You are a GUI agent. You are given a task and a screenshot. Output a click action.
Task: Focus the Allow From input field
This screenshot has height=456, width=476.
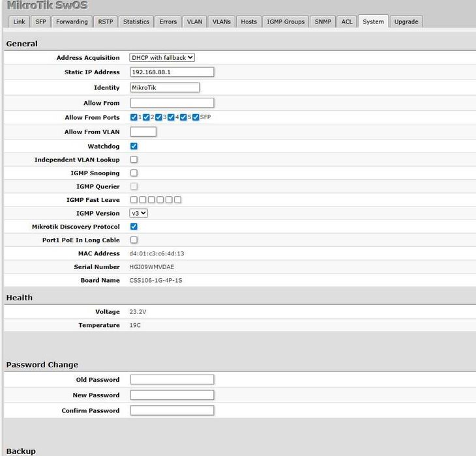172,103
